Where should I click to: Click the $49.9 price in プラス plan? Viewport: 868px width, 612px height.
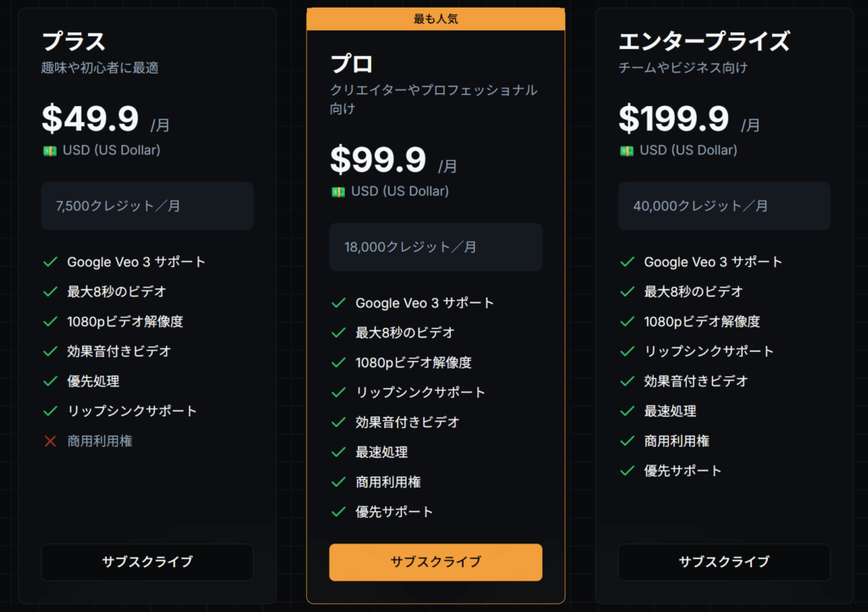click(90, 120)
